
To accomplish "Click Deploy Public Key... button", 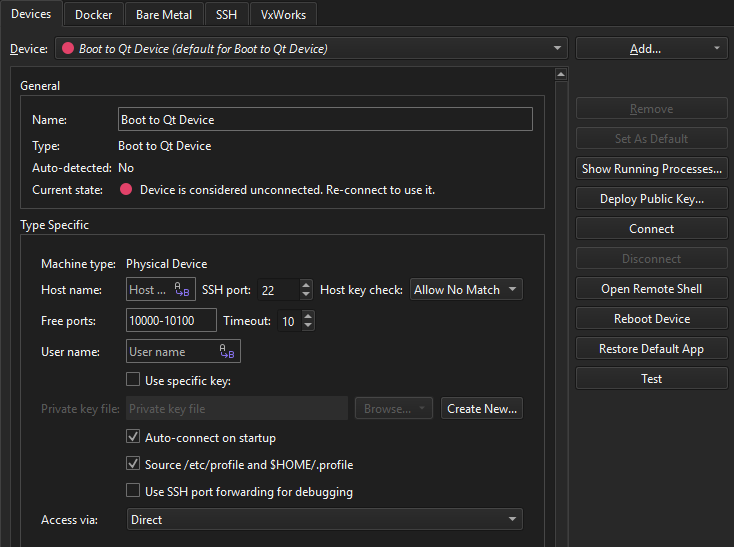I will pos(652,199).
